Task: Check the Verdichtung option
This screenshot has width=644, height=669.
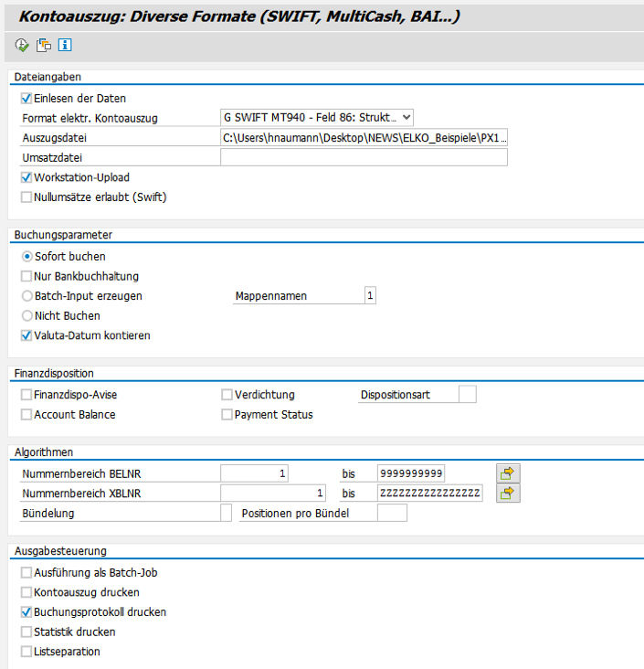Action: coord(227,395)
